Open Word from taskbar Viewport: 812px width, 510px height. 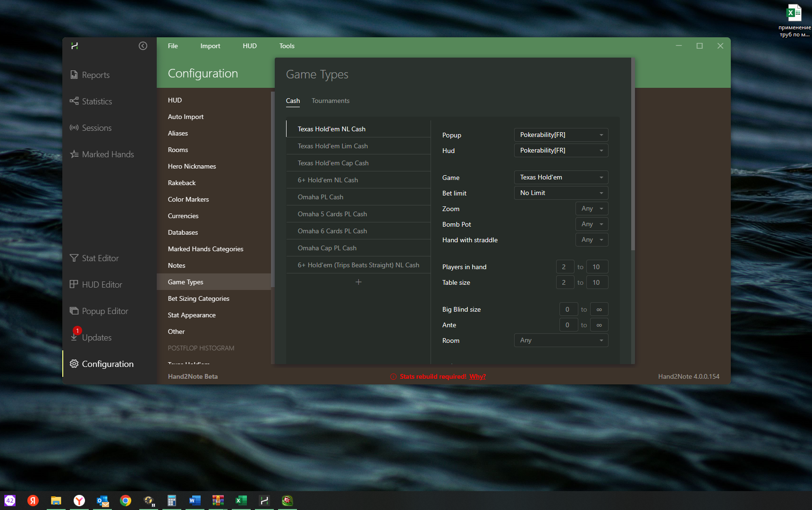[195, 501]
